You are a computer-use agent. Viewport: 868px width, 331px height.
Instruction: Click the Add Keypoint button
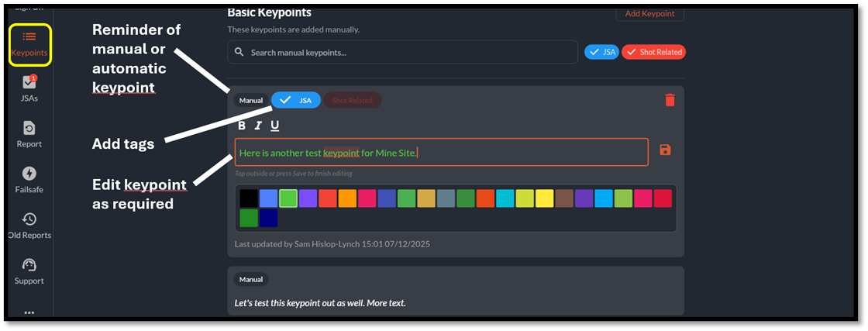[x=649, y=13]
